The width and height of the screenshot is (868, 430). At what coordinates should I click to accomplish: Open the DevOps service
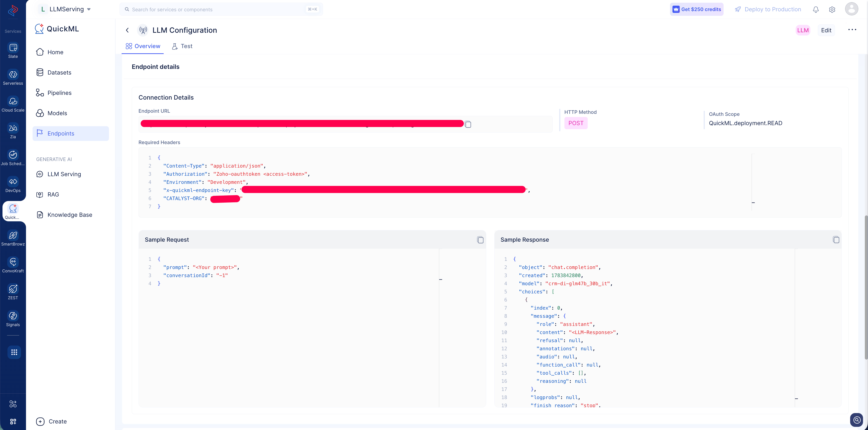coord(13,185)
